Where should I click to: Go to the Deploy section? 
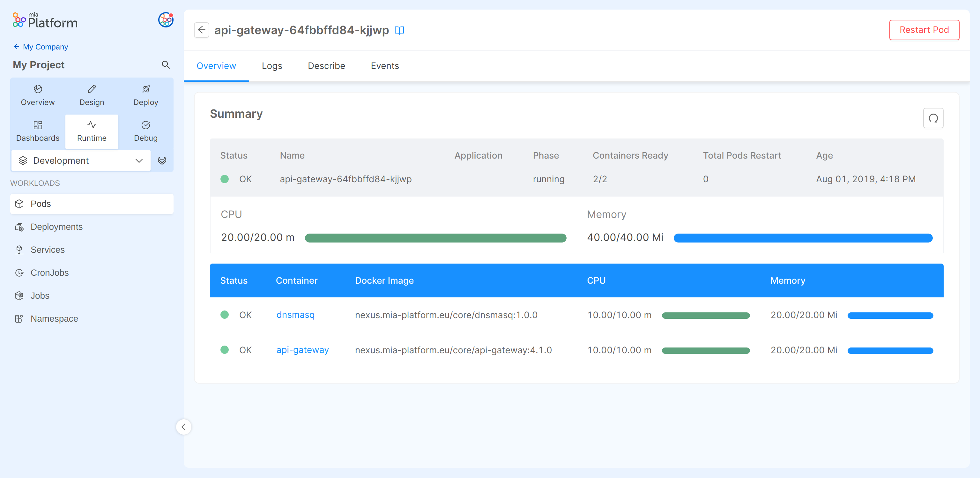(145, 95)
